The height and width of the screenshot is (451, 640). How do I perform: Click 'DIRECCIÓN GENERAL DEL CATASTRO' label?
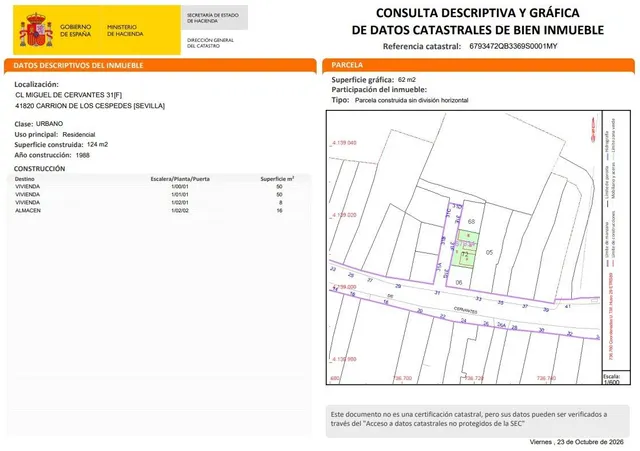(x=210, y=43)
